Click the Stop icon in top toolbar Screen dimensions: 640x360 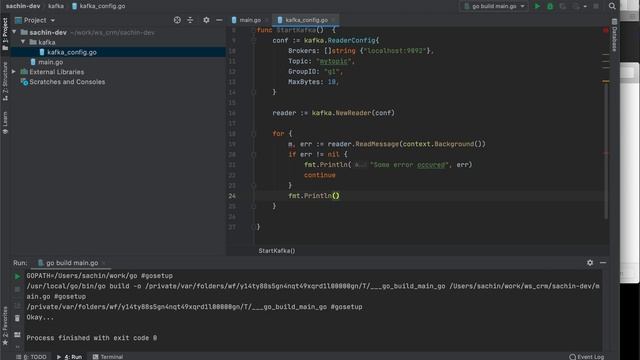(596, 6)
